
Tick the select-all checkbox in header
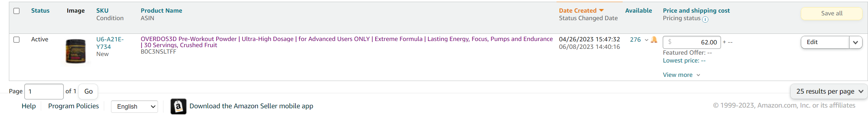point(16,11)
